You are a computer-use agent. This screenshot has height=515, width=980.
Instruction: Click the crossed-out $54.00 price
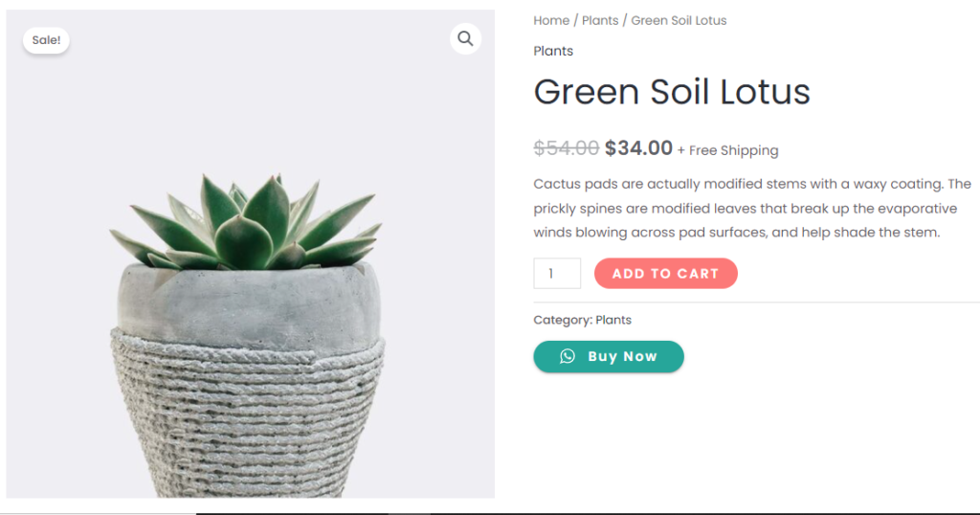click(566, 148)
